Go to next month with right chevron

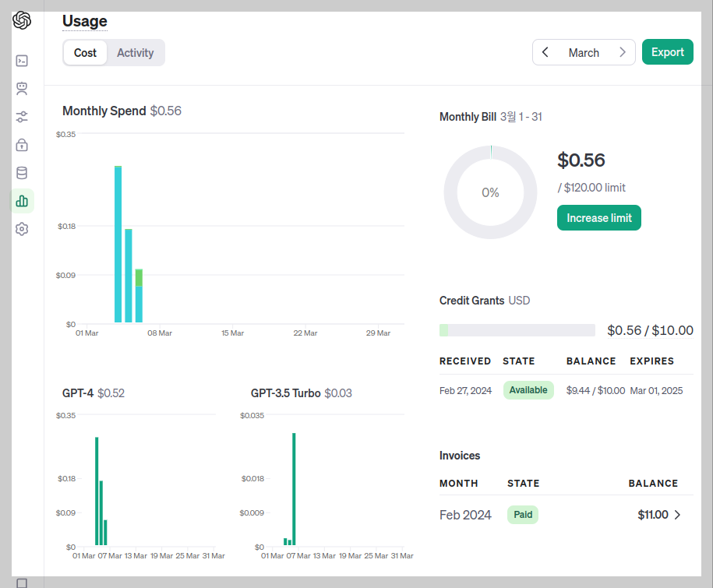pos(623,52)
